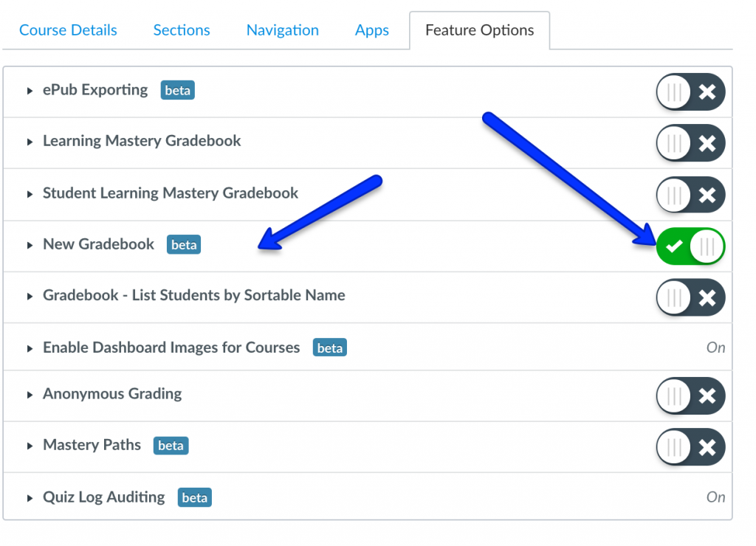The height and width of the screenshot is (546, 756).
Task: Expand the Quiz Log Auditing arrow
Action: tap(30, 498)
